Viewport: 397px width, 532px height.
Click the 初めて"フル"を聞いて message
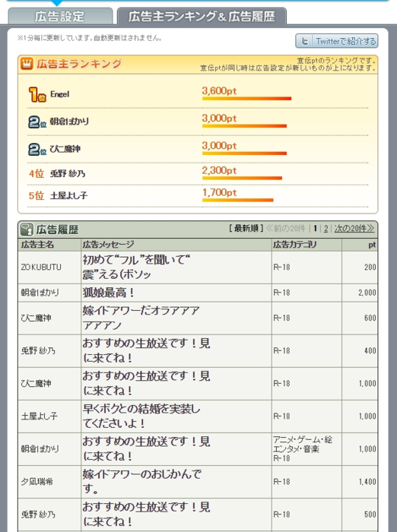coord(136,267)
